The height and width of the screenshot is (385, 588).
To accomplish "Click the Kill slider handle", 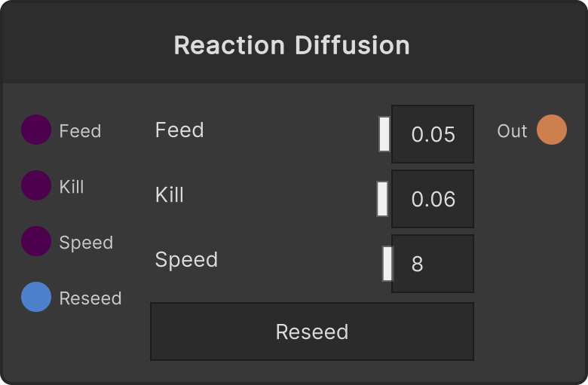I will [x=382, y=199].
